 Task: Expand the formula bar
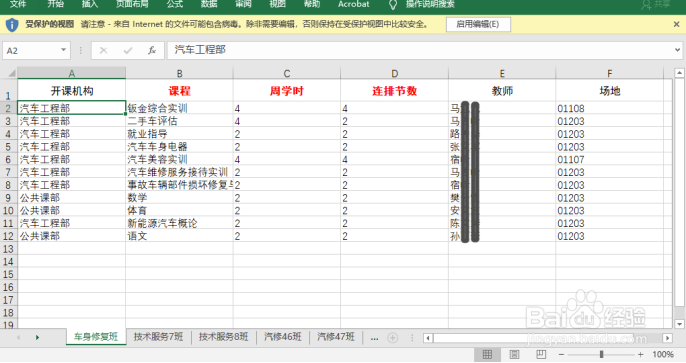click(x=678, y=50)
